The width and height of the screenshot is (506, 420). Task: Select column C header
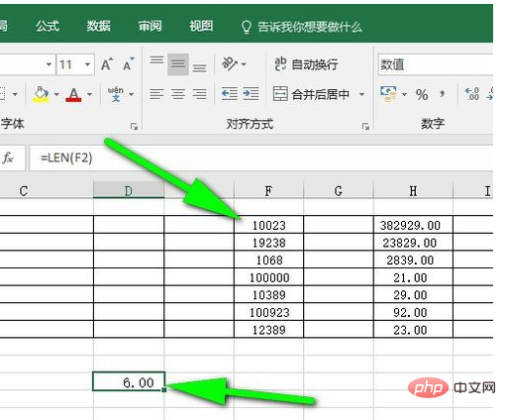(x=47, y=191)
